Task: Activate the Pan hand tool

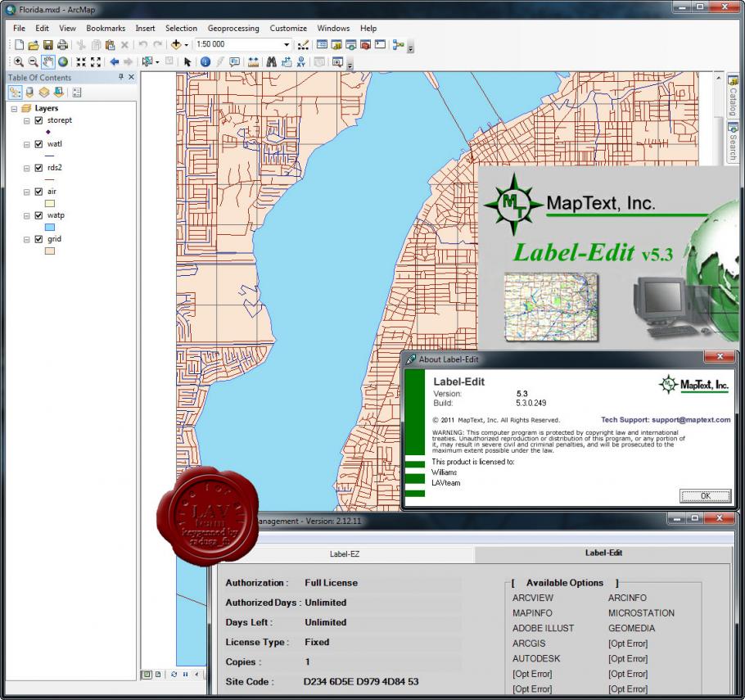Action: 48,61
